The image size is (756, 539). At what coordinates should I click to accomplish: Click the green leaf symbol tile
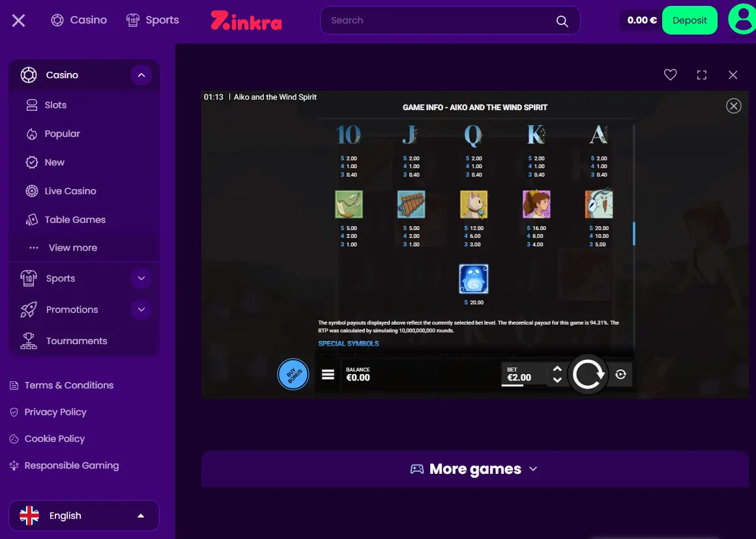coord(349,204)
